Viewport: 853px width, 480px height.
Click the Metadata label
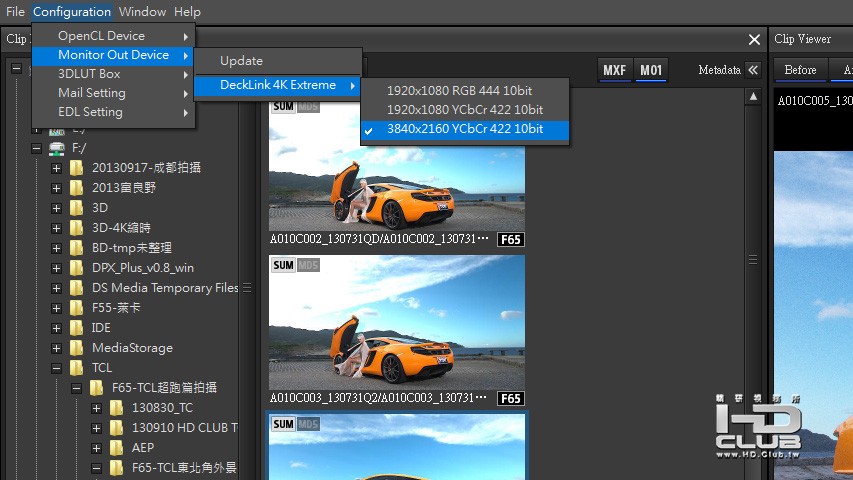click(x=719, y=70)
